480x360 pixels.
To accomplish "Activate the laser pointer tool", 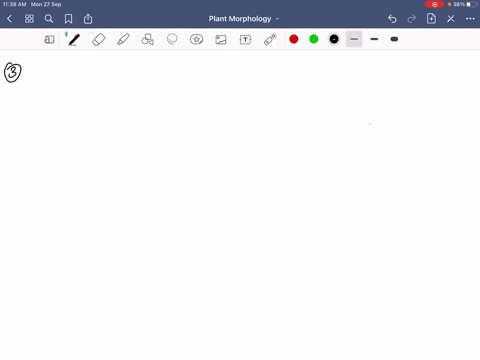I will (270, 39).
